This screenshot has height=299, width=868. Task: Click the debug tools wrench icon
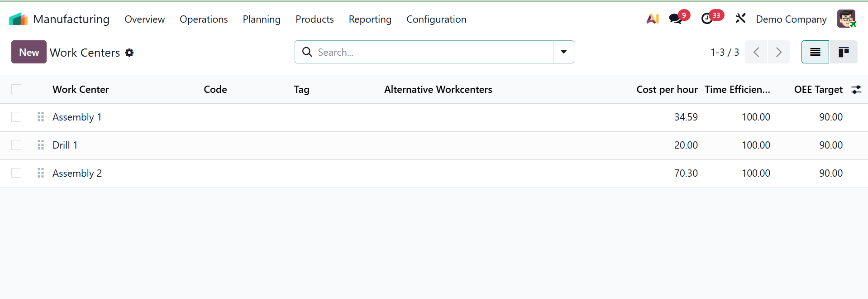click(x=740, y=19)
